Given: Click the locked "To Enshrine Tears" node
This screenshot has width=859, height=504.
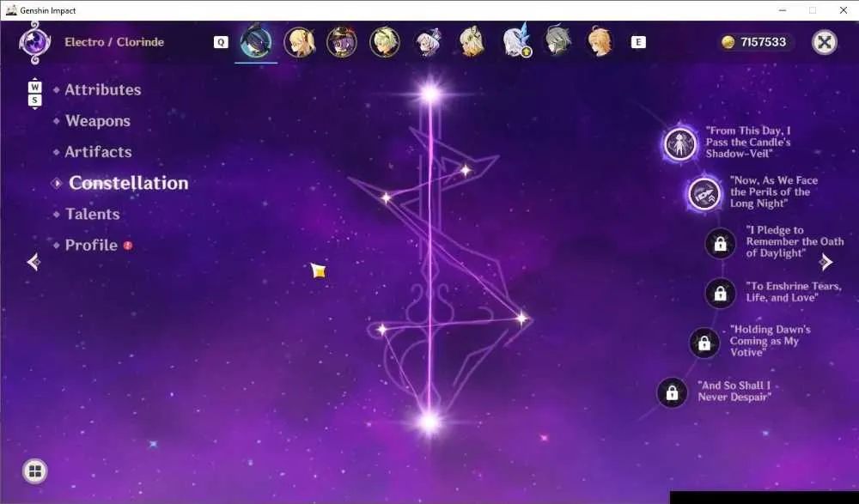Looking at the screenshot, I should point(720,294).
